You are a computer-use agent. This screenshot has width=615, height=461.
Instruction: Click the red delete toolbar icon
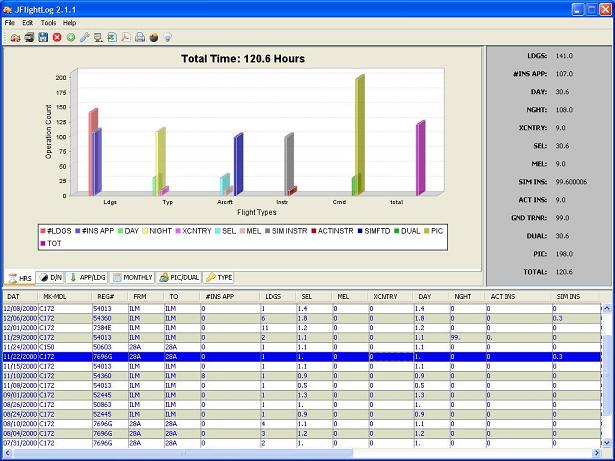pyautogui.click(x=57, y=37)
